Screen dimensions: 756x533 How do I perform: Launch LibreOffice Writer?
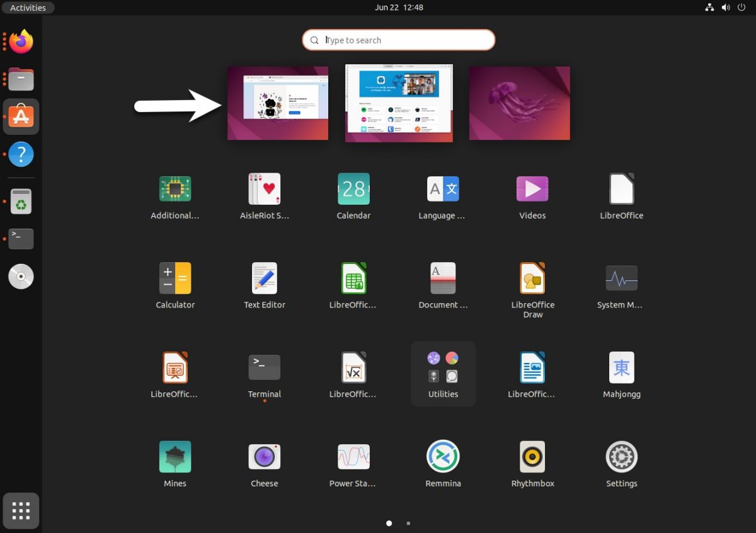pyautogui.click(x=532, y=375)
